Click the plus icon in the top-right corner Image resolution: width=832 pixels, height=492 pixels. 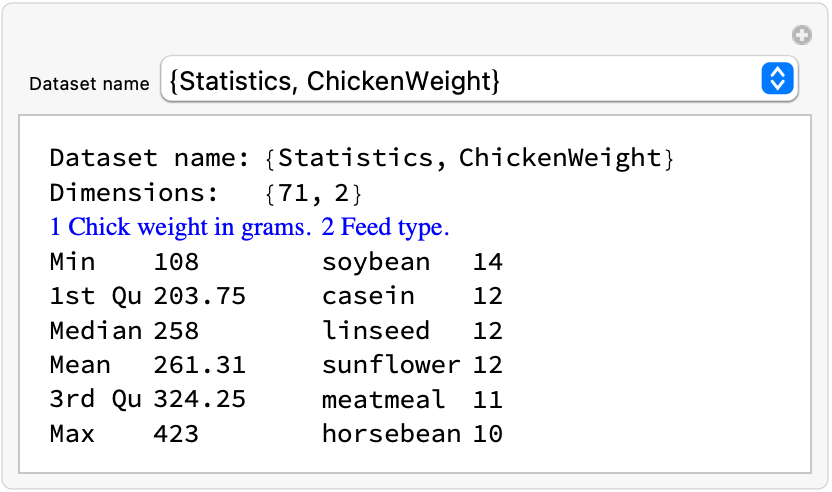point(801,36)
